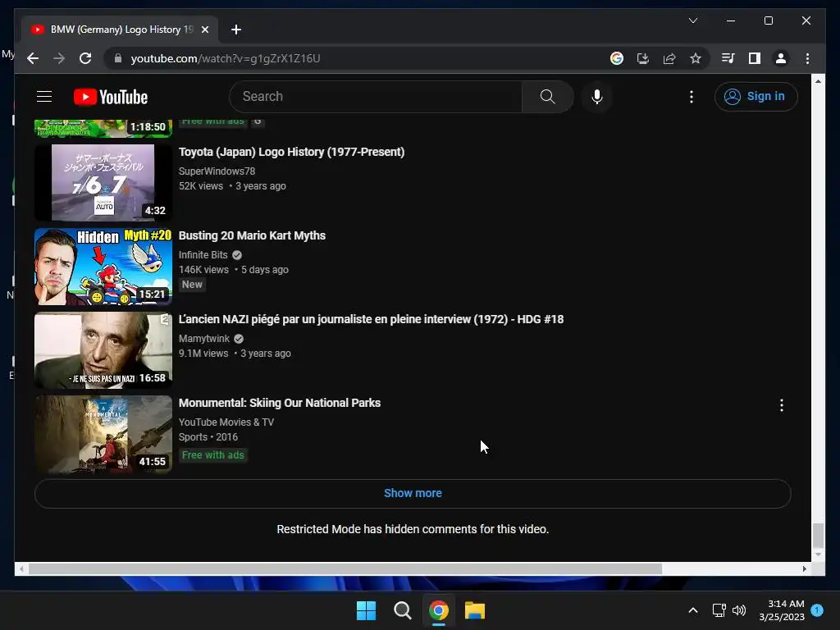Open the Mamytwink interview video thumbnail
The image size is (840, 630).
[103, 349]
